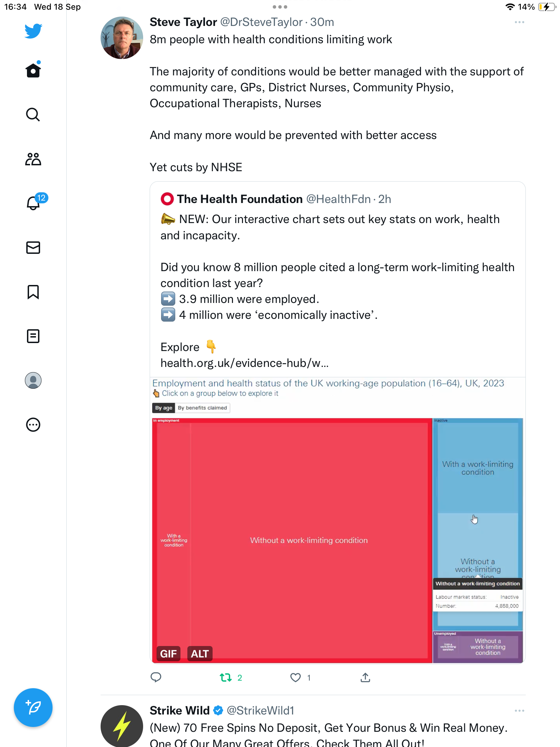Open Profile avatar icon in sidebar
Screen dimensions: 560x747
tap(33, 380)
